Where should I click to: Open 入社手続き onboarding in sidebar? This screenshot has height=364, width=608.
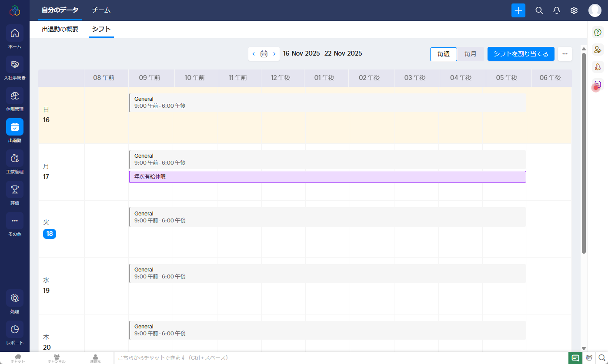point(15,65)
